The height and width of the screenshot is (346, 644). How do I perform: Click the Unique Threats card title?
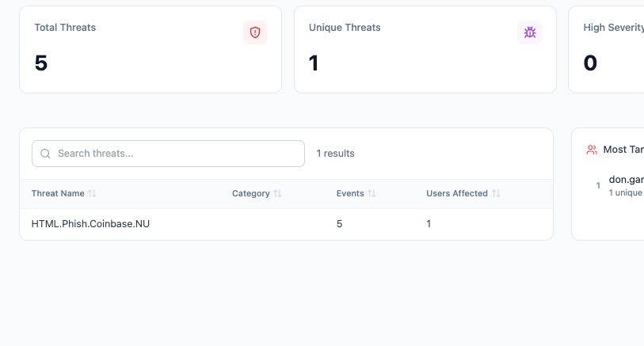(345, 28)
